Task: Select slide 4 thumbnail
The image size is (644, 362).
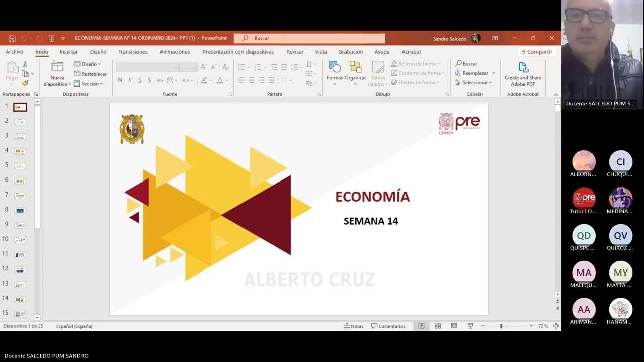Action: [x=20, y=151]
